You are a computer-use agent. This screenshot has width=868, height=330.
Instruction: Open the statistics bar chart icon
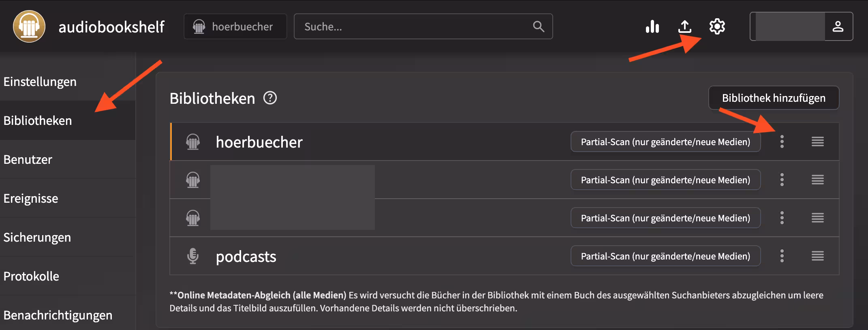point(652,27)
